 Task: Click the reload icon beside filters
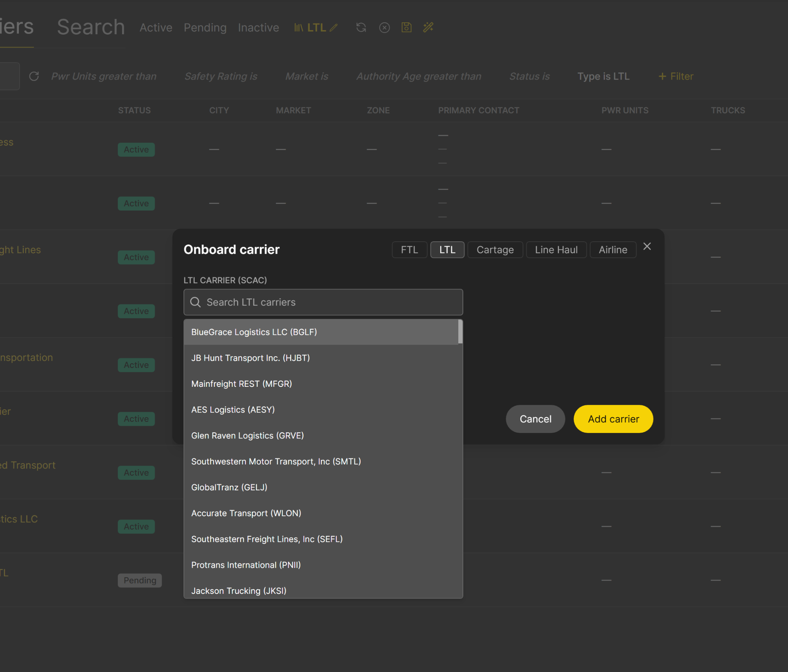(x=34, y=76)
